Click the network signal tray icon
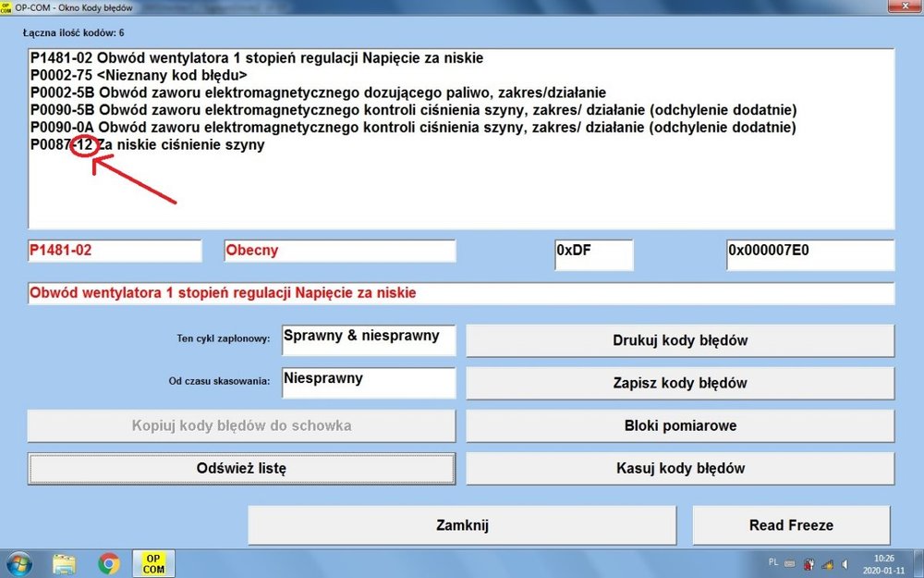The width and height of the screenshot is (924, 578). (x=828, y=563)
